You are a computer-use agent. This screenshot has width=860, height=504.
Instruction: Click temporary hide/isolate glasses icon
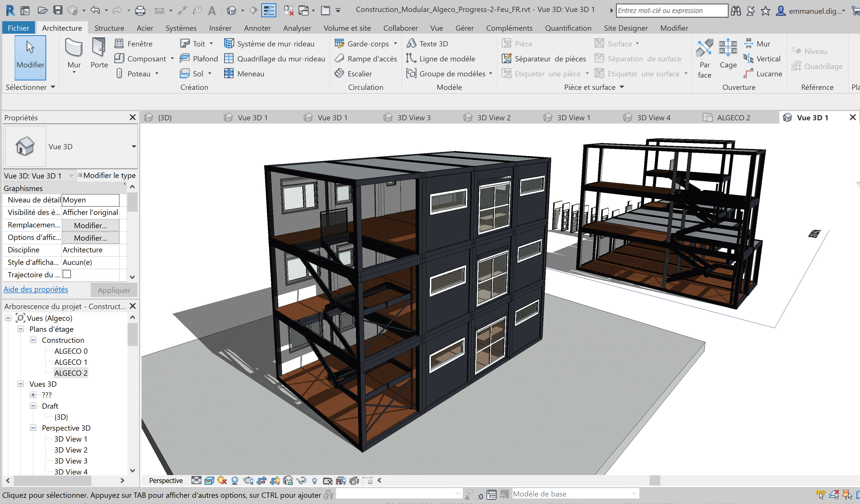(301, 481)
